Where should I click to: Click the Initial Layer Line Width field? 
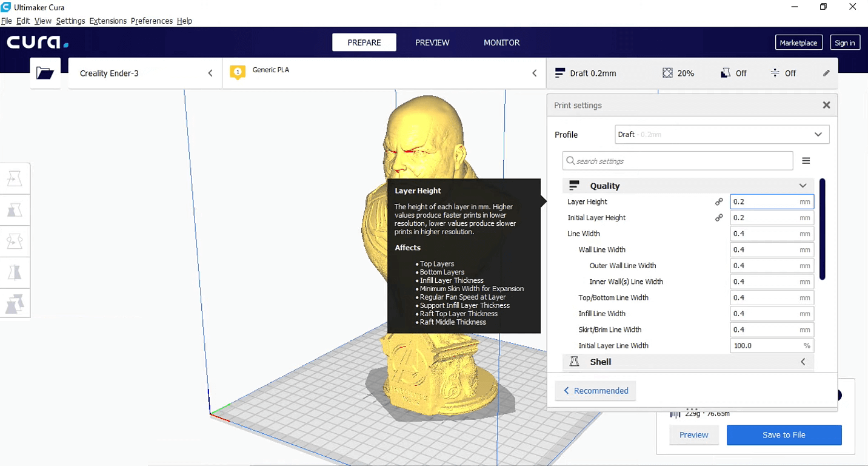point(772,346)
